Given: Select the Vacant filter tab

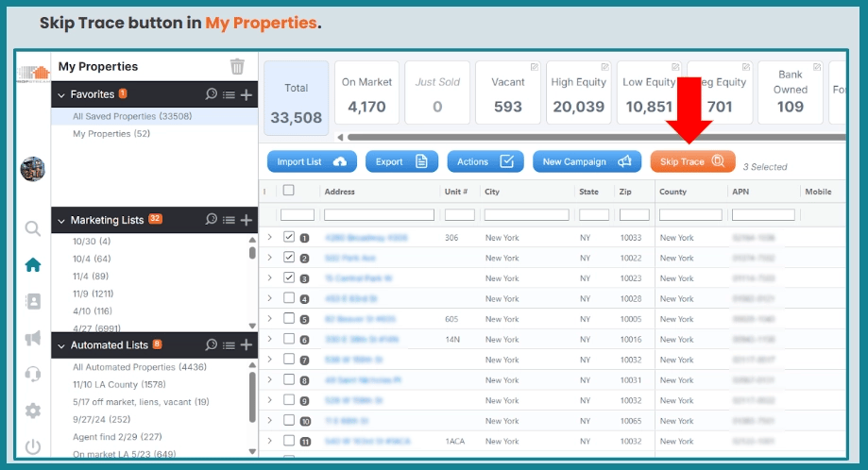Looking at the screenshot, I should point(508,94).
